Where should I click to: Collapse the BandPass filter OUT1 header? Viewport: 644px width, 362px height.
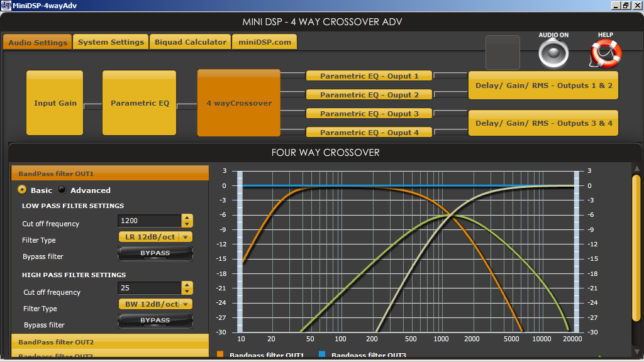110,173
